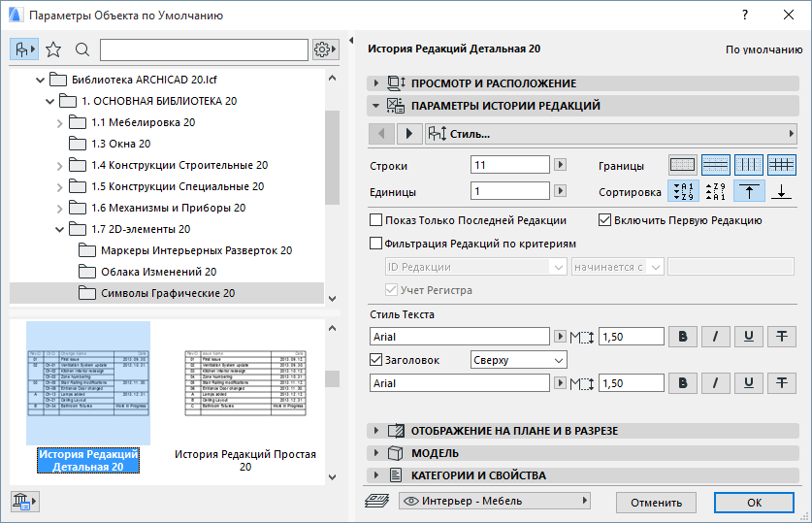Viewport: 812px width, 523px height.
Task: Go to the previous parameter page
Action: click(x=381, y=134)
